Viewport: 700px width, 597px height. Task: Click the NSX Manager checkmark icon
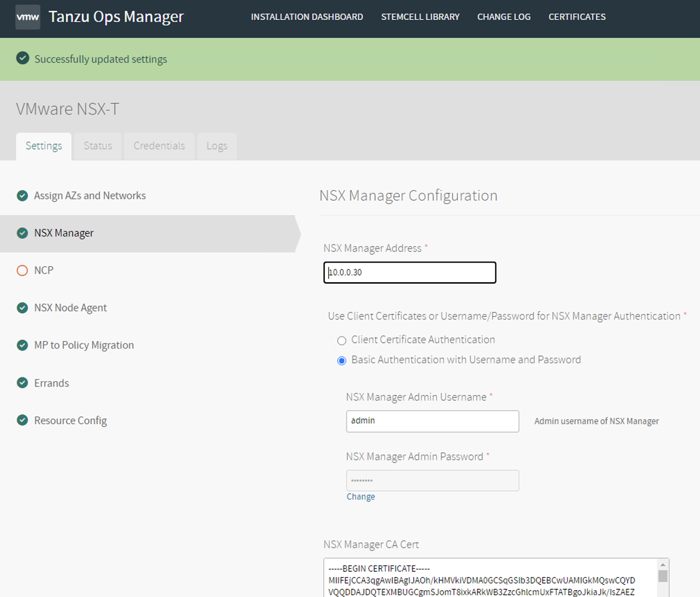click(x=22, y=233)
